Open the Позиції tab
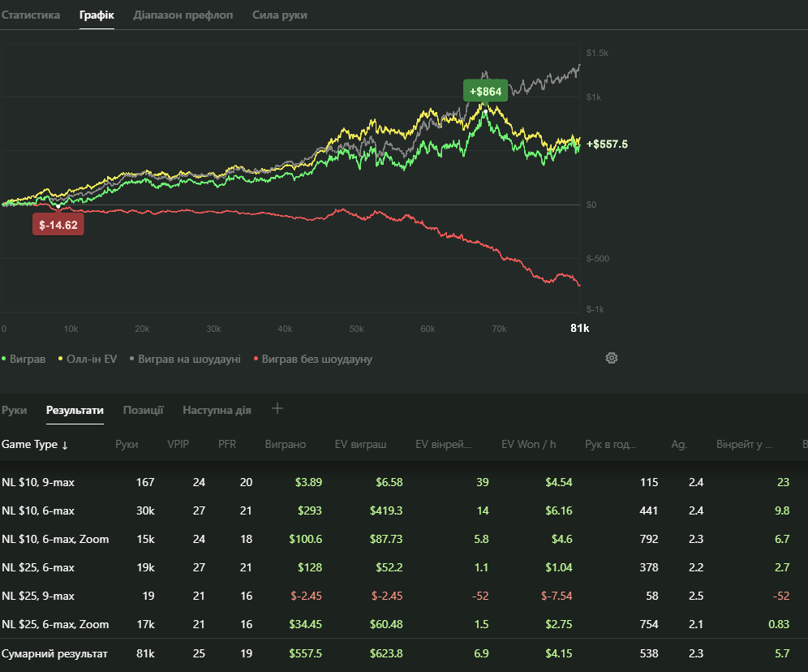 click(143, 411)
